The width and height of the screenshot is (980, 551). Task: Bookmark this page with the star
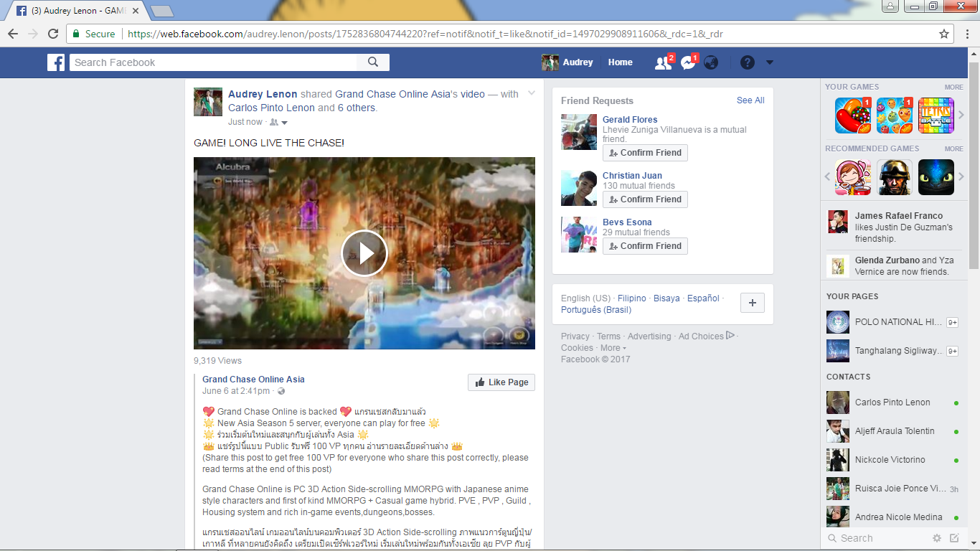coord(944,34)
